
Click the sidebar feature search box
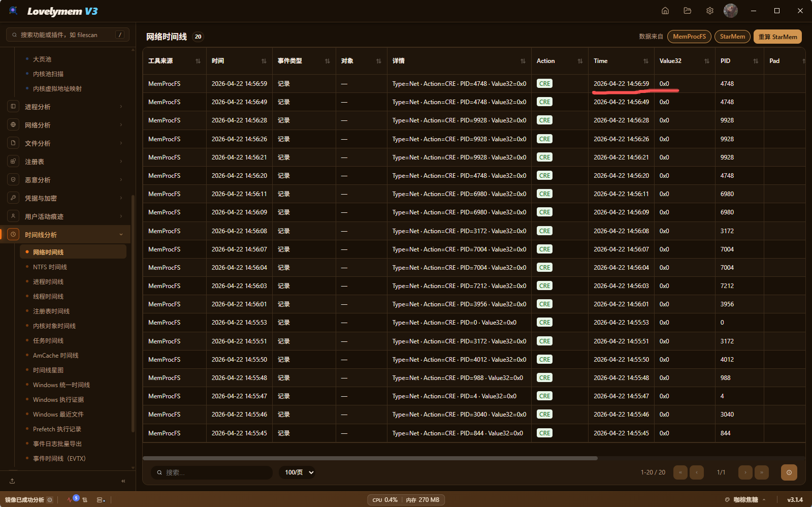tap(68, 35)
